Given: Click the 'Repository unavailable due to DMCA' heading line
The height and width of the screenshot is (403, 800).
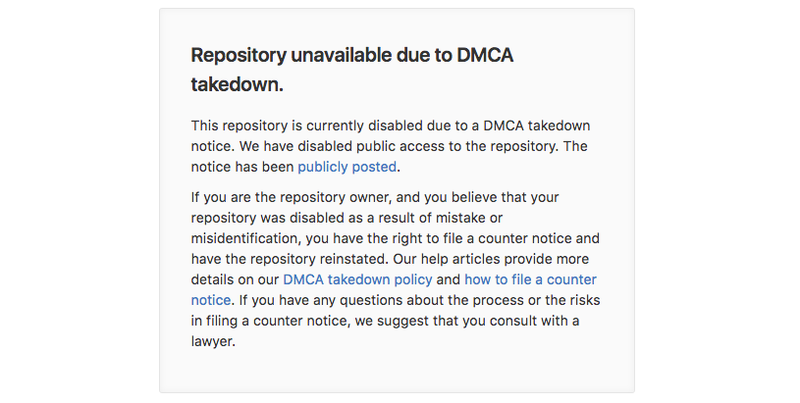Looking at the screenshot, I should [x=352, y=55].
